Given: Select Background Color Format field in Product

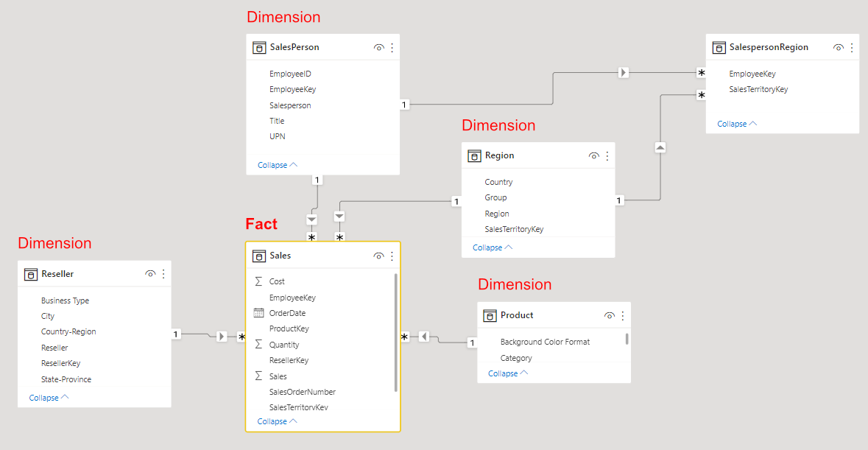Looking at the screenshot, I should pyautogui.click(x=545, y=342).
